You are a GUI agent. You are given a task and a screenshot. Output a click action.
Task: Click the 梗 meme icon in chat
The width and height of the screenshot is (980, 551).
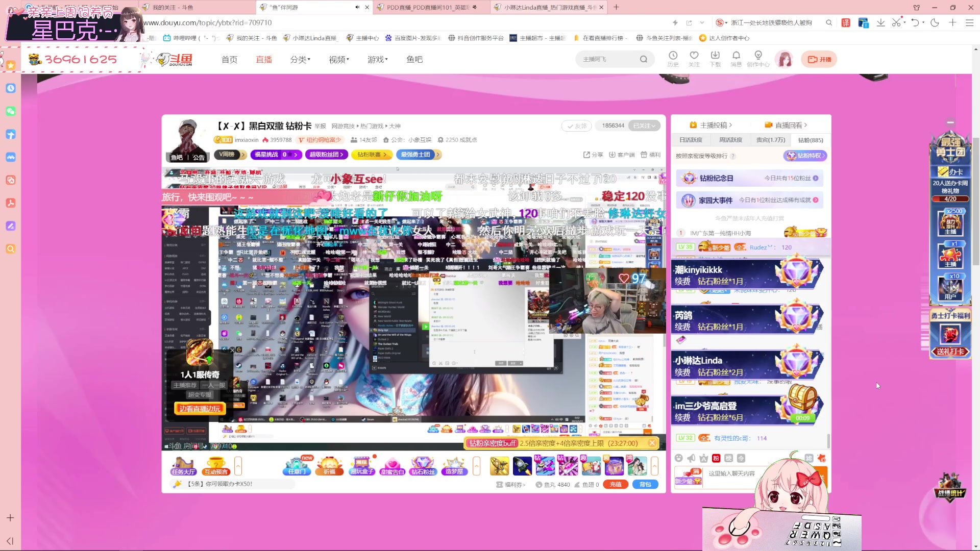coord(728,458)
